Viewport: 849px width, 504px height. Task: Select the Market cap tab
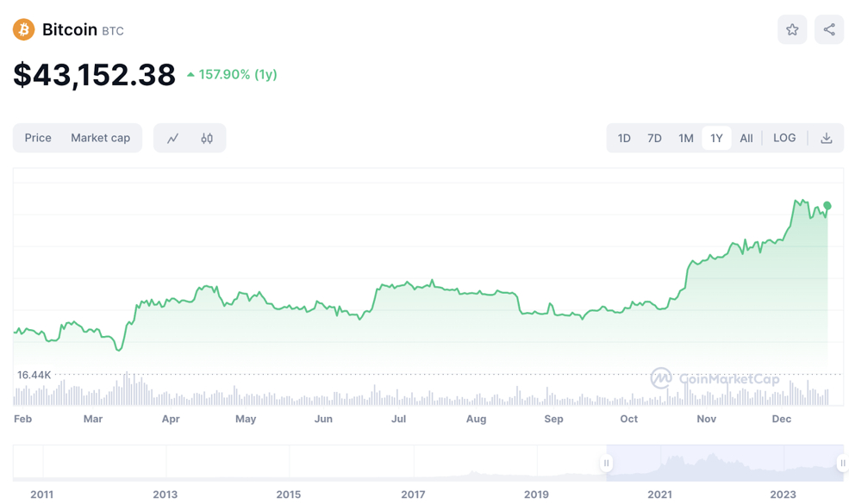[101, 138]
